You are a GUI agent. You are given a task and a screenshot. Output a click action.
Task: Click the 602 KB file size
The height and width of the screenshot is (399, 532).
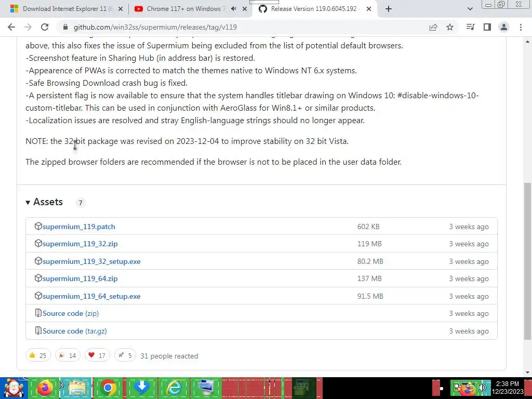(368, 227)
